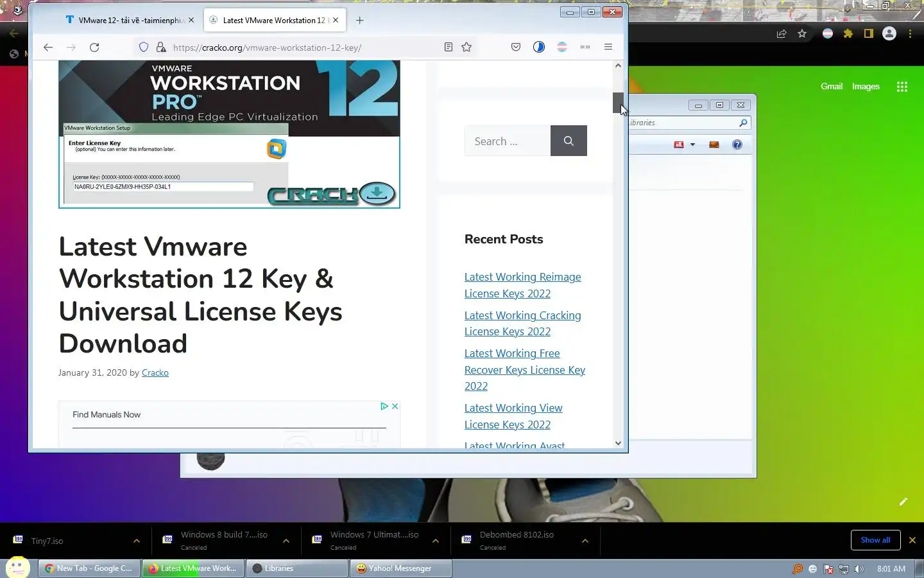Open the Cracko author link
Image resolution: width=924 pixels, height=578 pixels.
tap(155, 372)
